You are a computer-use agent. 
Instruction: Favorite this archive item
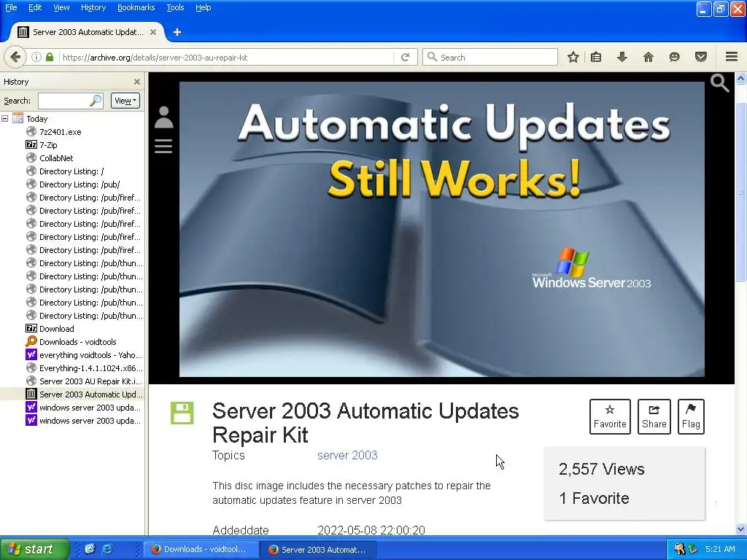click(610, 416)
